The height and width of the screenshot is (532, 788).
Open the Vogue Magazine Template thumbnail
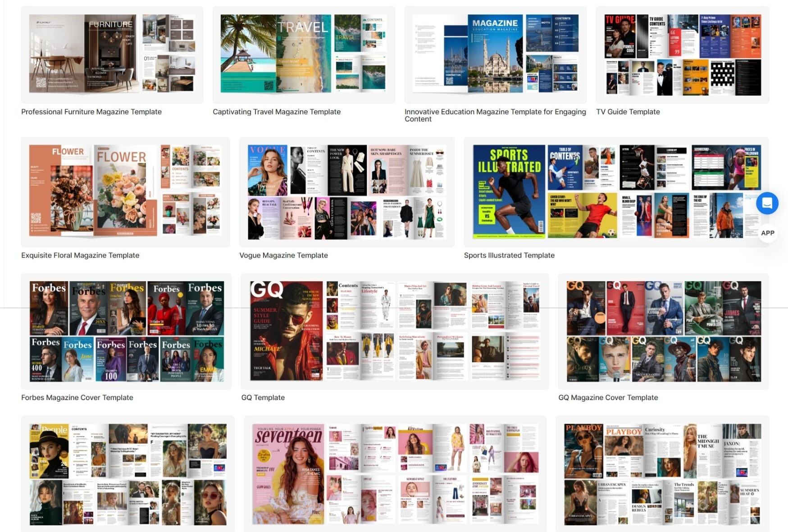[347, 192]
